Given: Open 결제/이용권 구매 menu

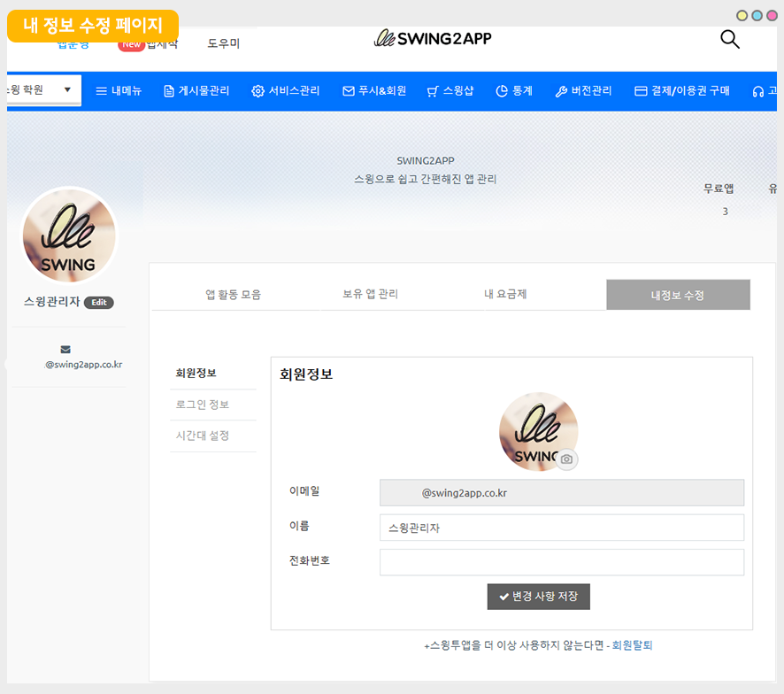Looking at the screenshot, I should (681, 90).
